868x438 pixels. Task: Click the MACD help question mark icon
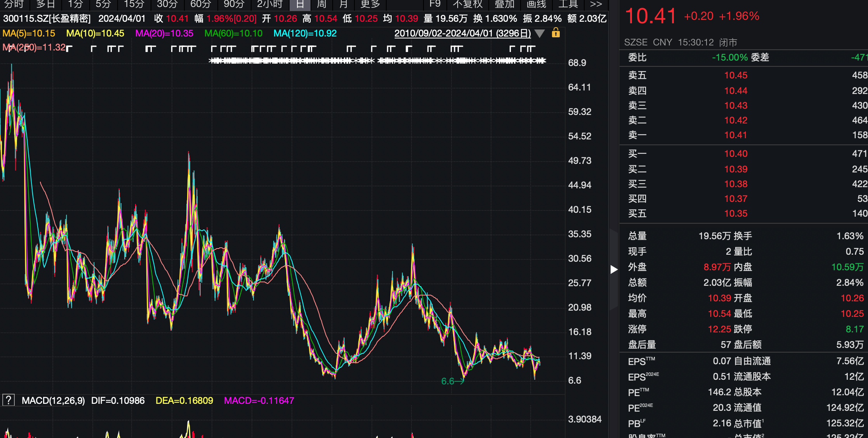(9, 400)
